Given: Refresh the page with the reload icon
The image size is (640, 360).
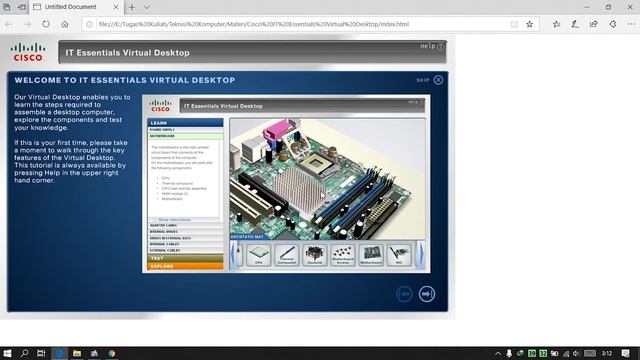Looking at the screenshot, I should (x=46, y=24).
